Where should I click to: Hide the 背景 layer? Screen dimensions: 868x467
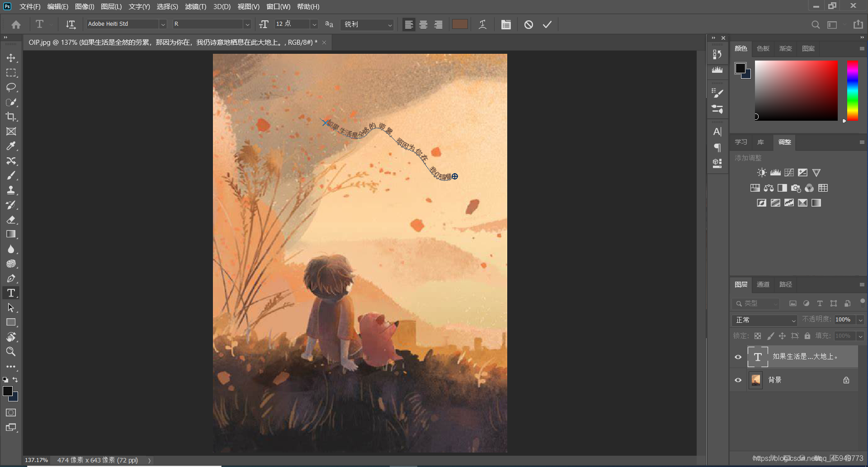coord(738,380)
